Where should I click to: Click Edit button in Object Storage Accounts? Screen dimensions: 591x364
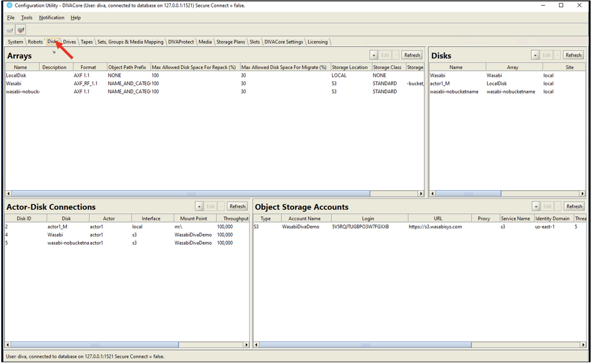point(547,206)
